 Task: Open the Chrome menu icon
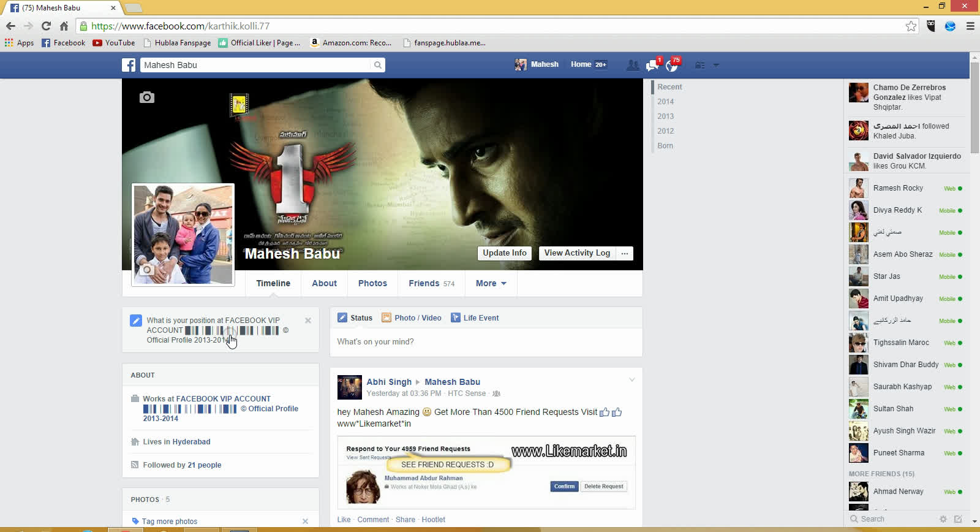pos(970,26)
